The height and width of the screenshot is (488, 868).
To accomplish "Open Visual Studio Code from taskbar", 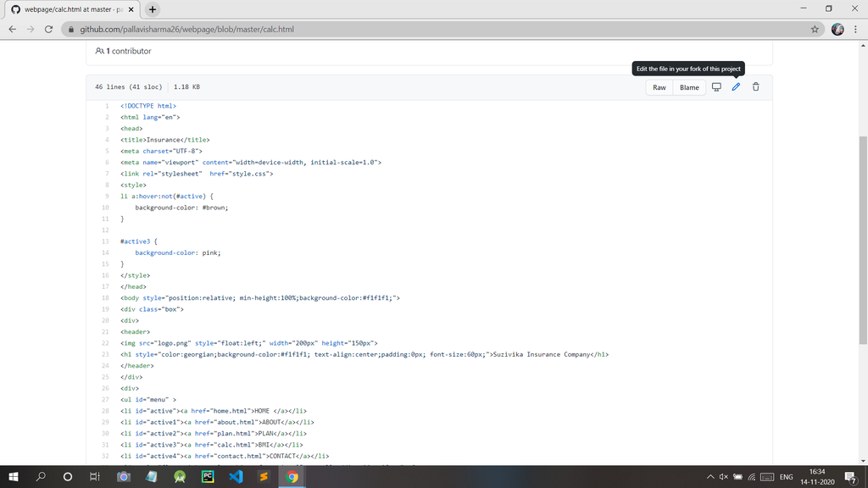I will point(236,476).
